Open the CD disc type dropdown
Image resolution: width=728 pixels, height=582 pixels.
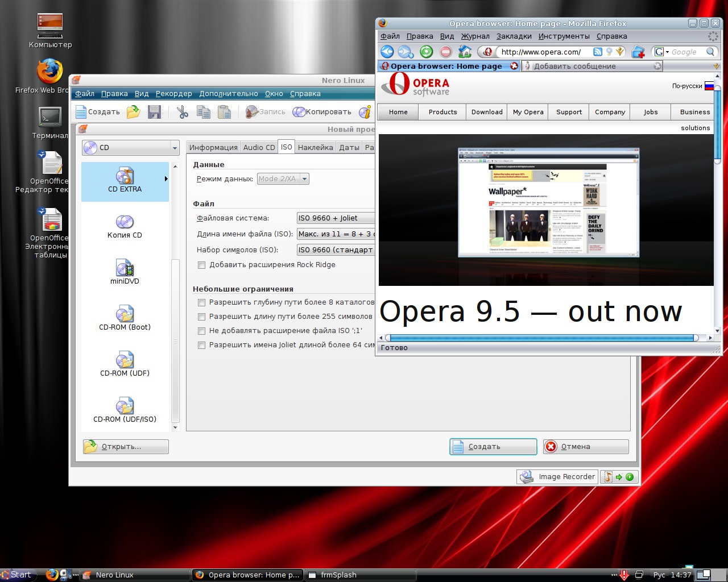pos(131,148)
